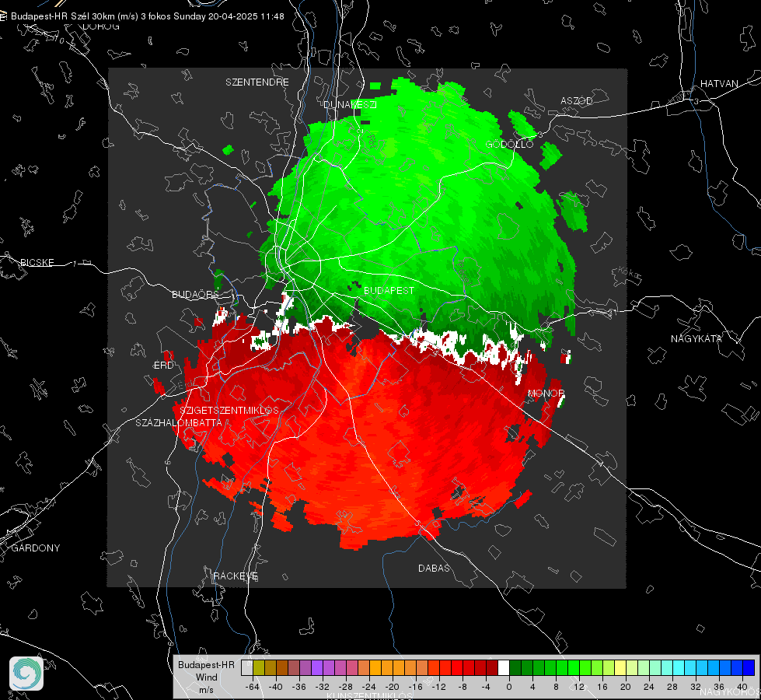Click the DABAS town label
This screenshot has width=761, height=700.
(x=435, y=568)
